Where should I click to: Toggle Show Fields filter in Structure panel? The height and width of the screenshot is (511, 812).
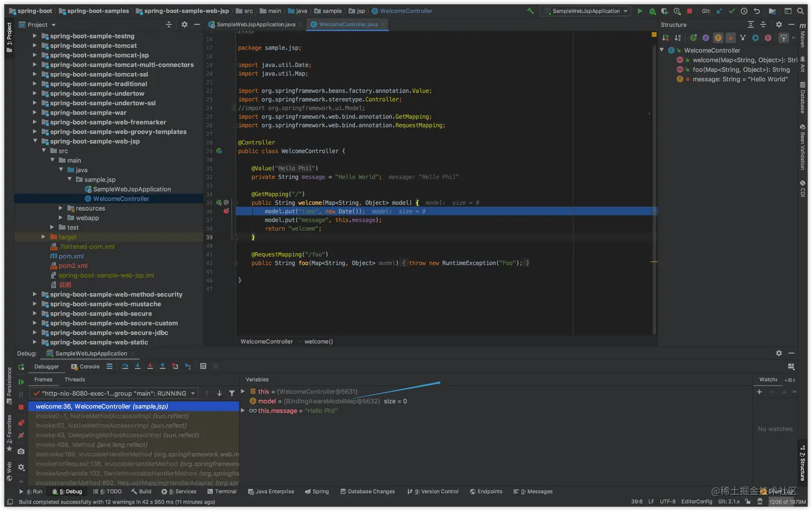[x=718, y=38]
